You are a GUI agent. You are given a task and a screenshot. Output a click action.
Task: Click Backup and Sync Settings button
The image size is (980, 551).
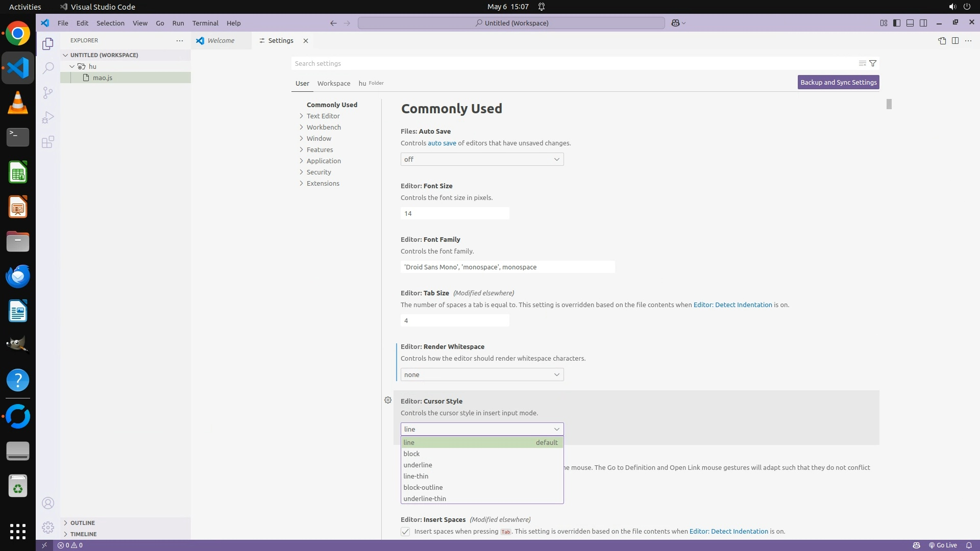pyautogui.click(x=838, y=82)
